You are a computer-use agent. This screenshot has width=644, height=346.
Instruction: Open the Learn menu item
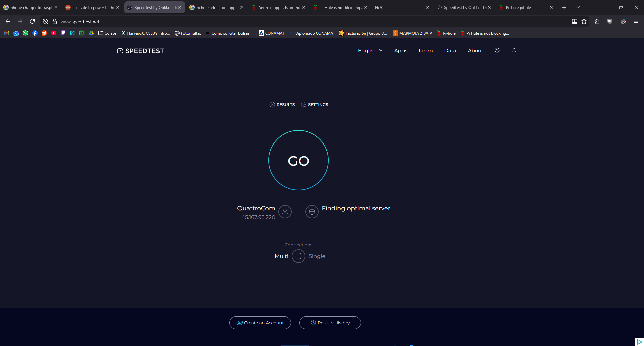(425, 51)
